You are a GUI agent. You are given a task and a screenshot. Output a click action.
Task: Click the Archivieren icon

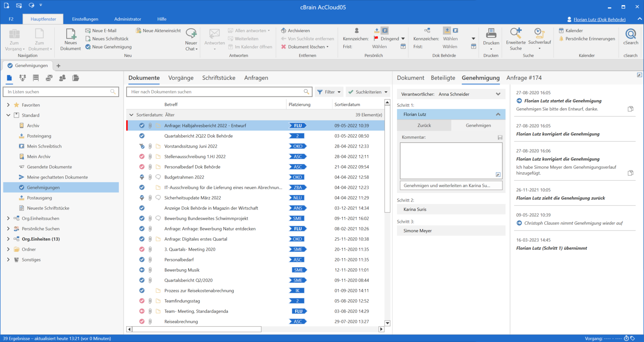(x=284, y=30)
